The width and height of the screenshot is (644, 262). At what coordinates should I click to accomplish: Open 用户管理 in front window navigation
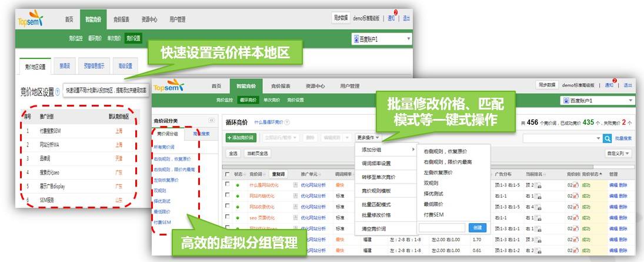coord(349,86)
